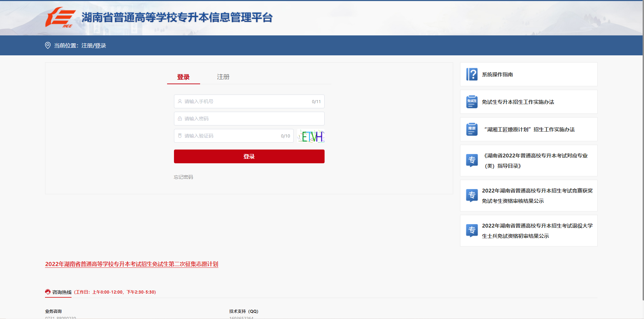644x319 pixels.
Task: Click the 专 icon next to the guidance catalog entry
Action: point(472,160)
